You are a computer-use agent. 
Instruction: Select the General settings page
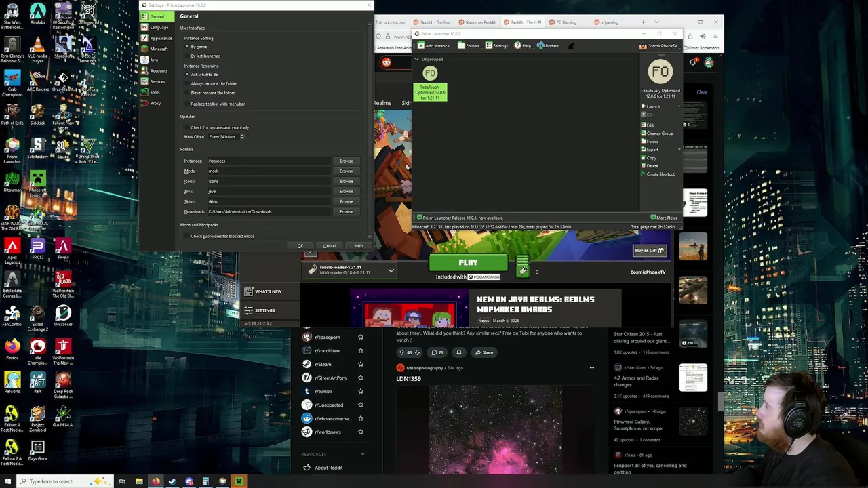pyautogui.click(x=156, y=16)
